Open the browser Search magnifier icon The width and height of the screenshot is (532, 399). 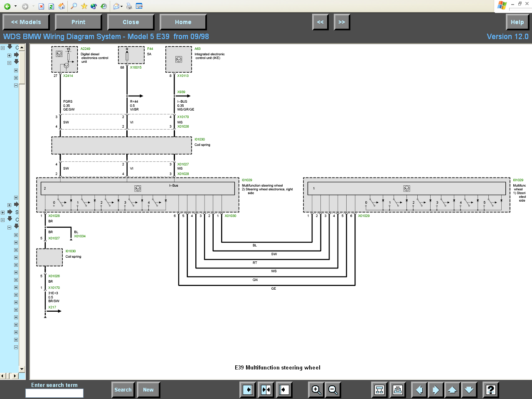(74, 6)
